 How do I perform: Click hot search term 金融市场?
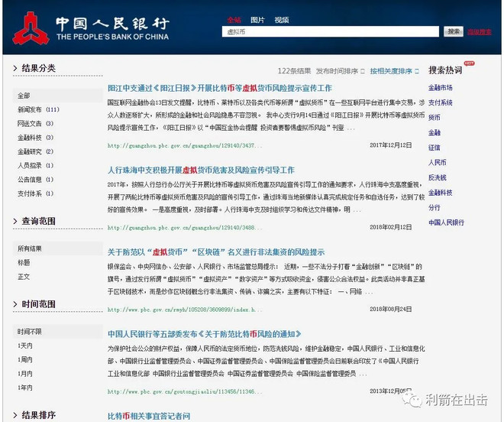point(440,88)
